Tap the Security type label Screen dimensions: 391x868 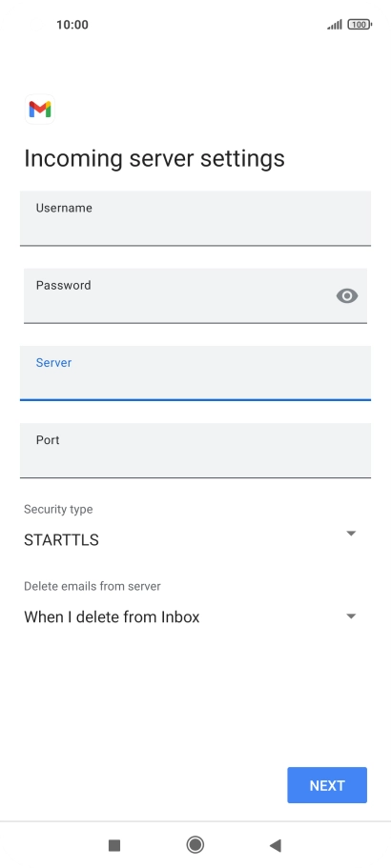pos(58,510)
